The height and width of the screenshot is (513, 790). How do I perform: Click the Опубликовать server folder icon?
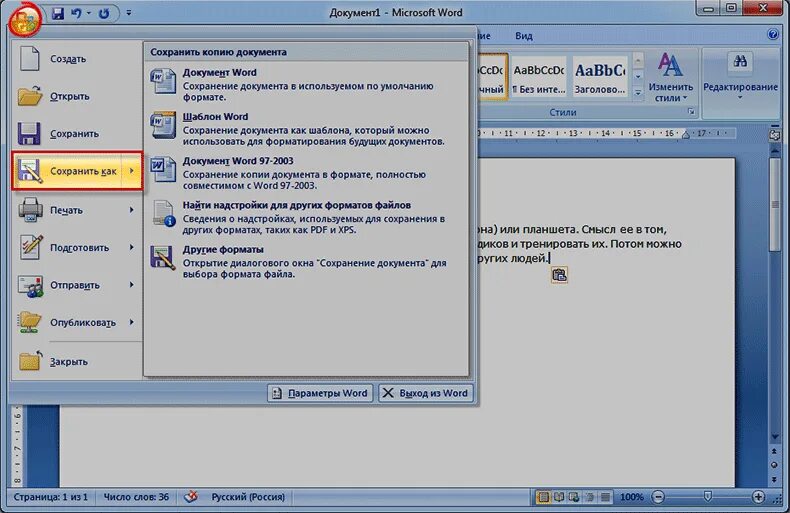click(x=29, y=322)
